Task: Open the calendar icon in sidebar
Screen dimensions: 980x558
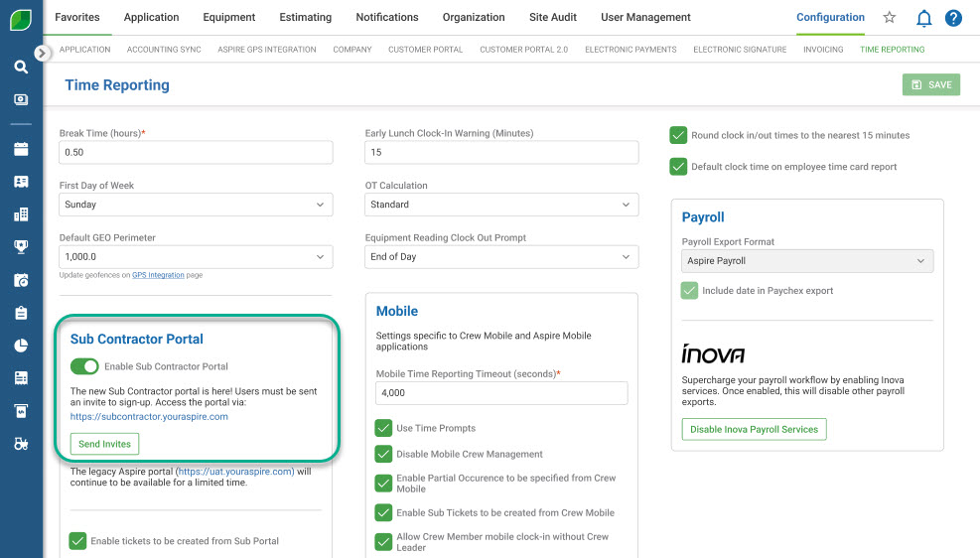Action: (21, 149)
